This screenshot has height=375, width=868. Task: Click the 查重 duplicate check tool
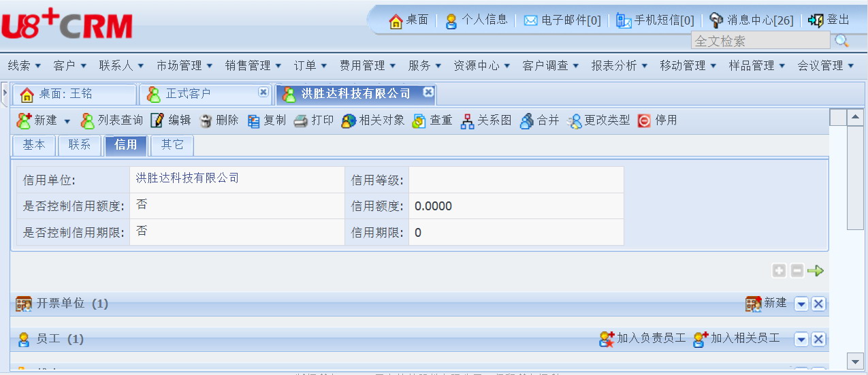432,120
